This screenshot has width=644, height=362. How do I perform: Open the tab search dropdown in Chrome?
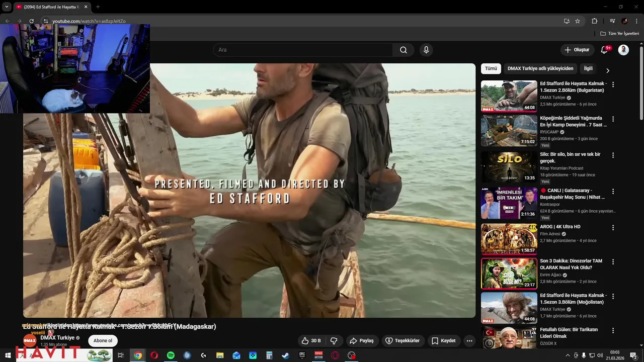pos(7,7)
